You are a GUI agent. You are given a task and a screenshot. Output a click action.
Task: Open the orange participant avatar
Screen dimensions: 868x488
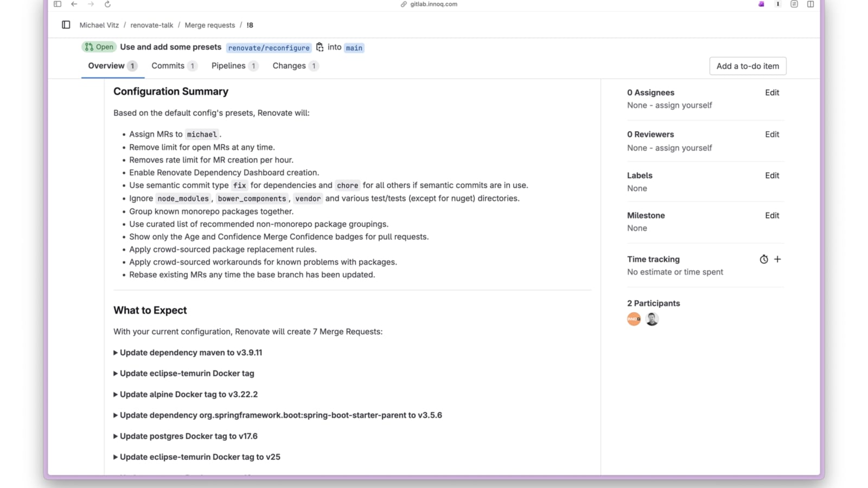[634, 319]
